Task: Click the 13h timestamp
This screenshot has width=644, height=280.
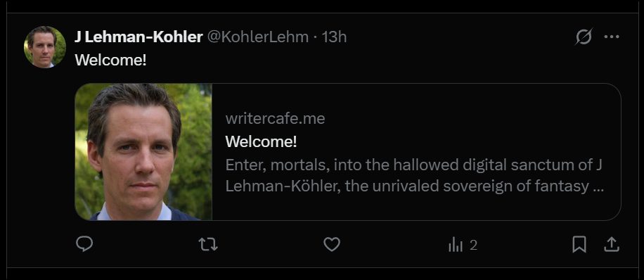Action: click(334, 37)
